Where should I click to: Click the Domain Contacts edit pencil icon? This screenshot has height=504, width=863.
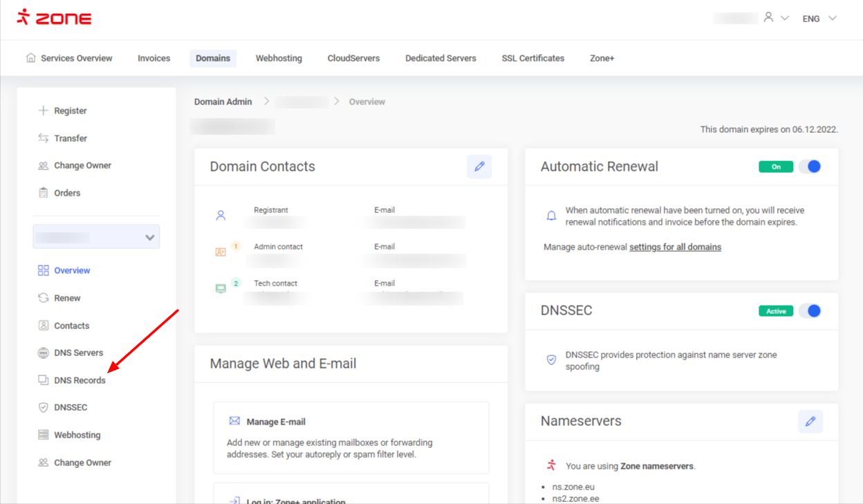tap(479, 167)
